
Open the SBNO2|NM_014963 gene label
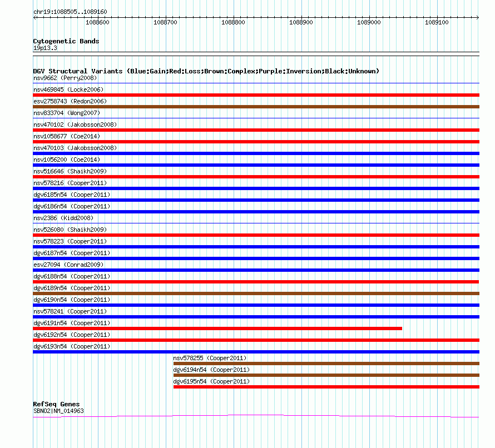click(x=59, y=411)
